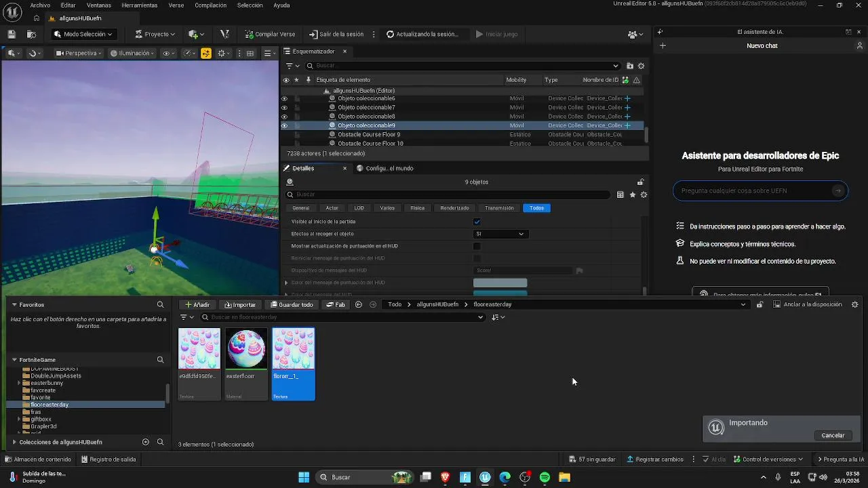Open the Perspectiva viewport dropdown
Screen dimensions: 868x488
pos(79,54)
